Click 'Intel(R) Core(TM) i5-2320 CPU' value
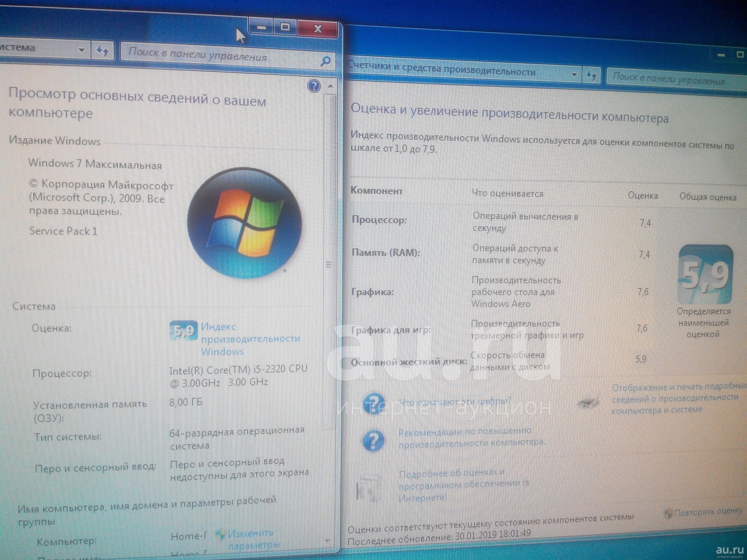 238,370
